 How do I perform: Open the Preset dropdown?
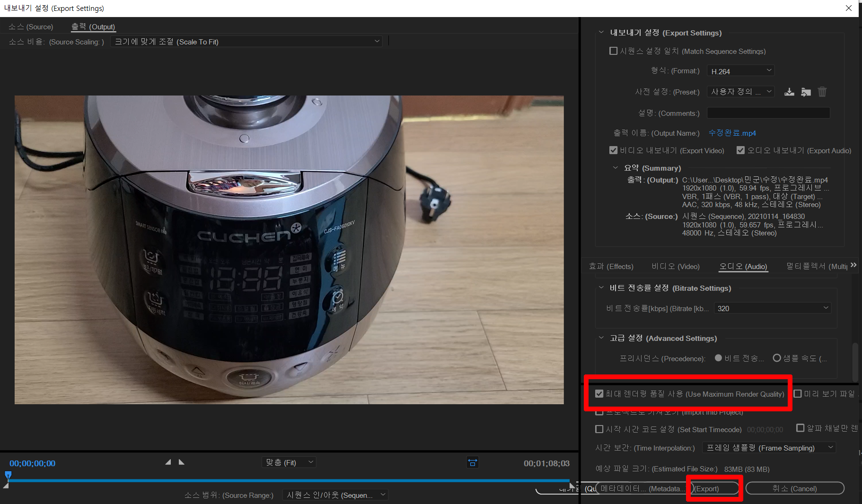740,92
